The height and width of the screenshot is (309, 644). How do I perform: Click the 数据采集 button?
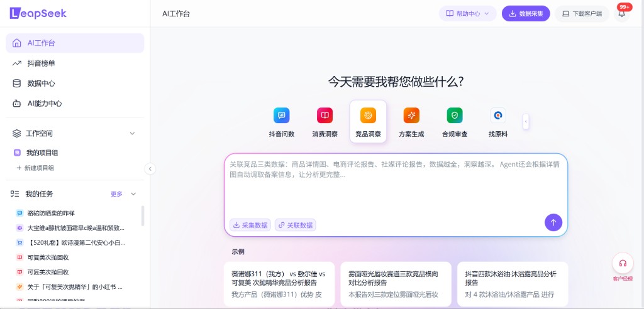coord(526,14)
